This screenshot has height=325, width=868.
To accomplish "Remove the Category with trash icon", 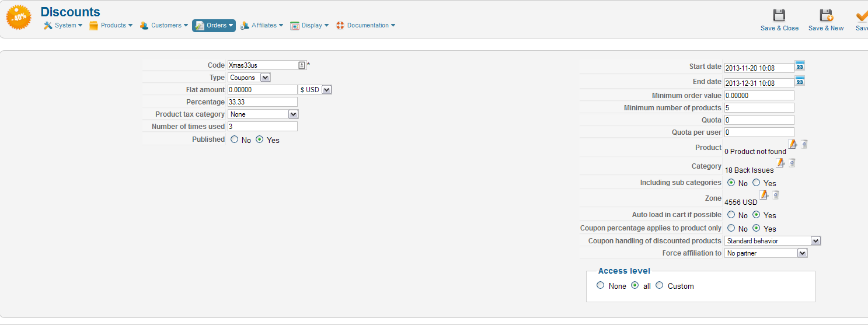I will [792, 163].
